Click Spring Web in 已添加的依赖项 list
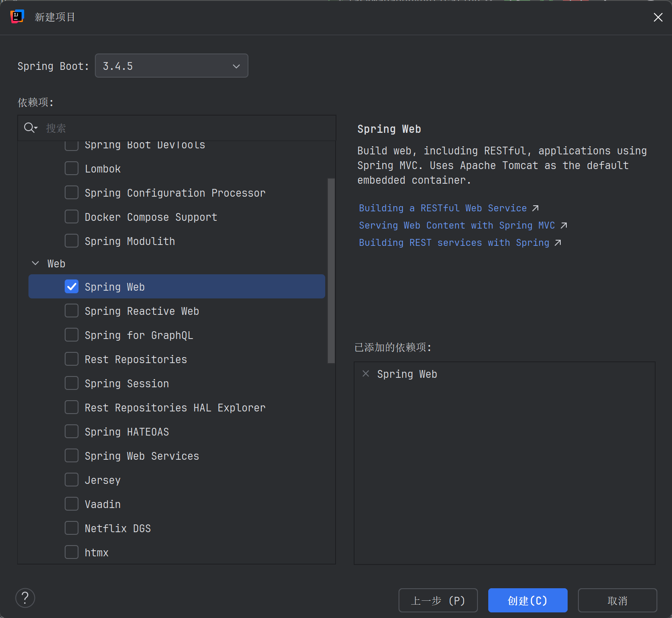The image size is (672, 618). tap(407, 374)
